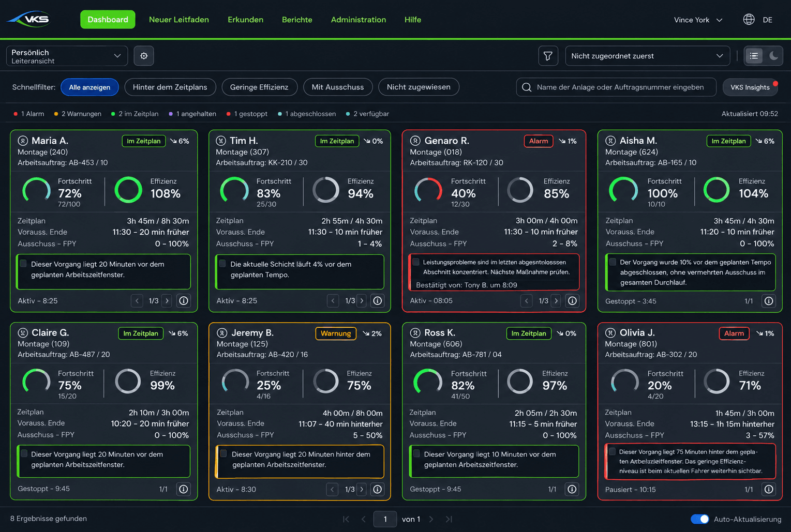Click operator icon next to Ross K.
This screenshot has width=791, height=532.
(415, 333)
